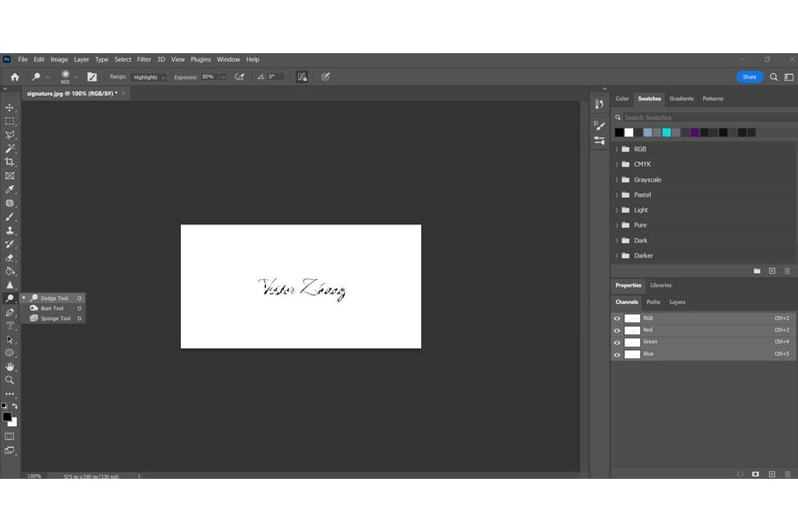Viewport: 798px width, 532px height.
Task: Expand the Pastel swatch group
Action: click(617, 195)
